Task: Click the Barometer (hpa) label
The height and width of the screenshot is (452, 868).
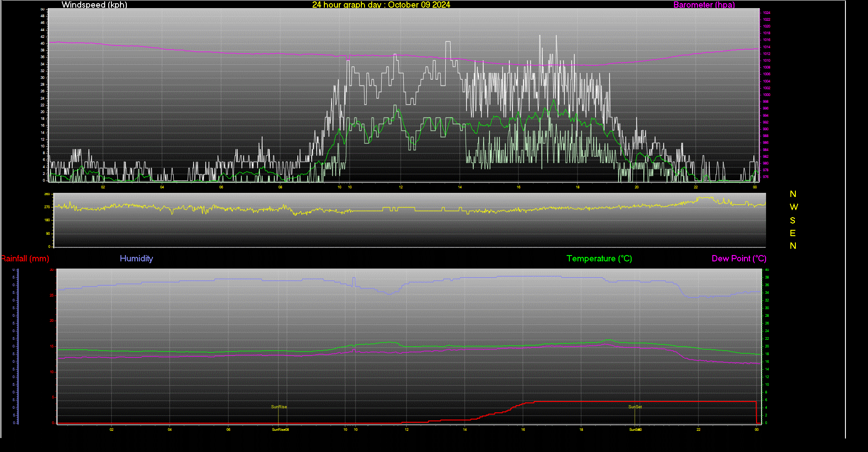Action: [x=704, y=5]
